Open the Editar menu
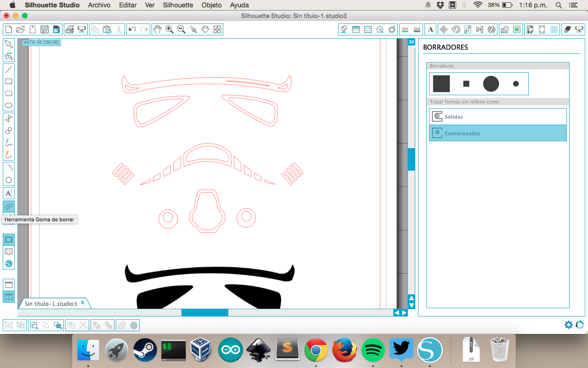This screenshot has height=368, width=588. click(x=128, y=5)
